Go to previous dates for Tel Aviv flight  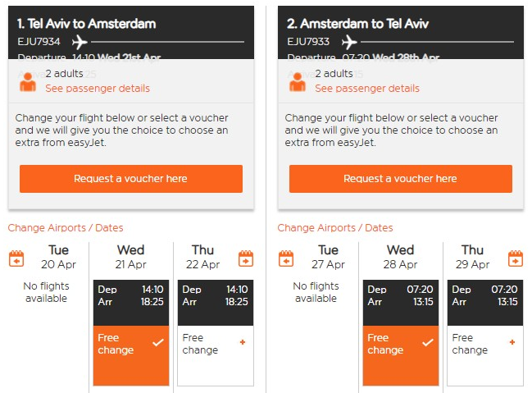click(x=16, y=258)
